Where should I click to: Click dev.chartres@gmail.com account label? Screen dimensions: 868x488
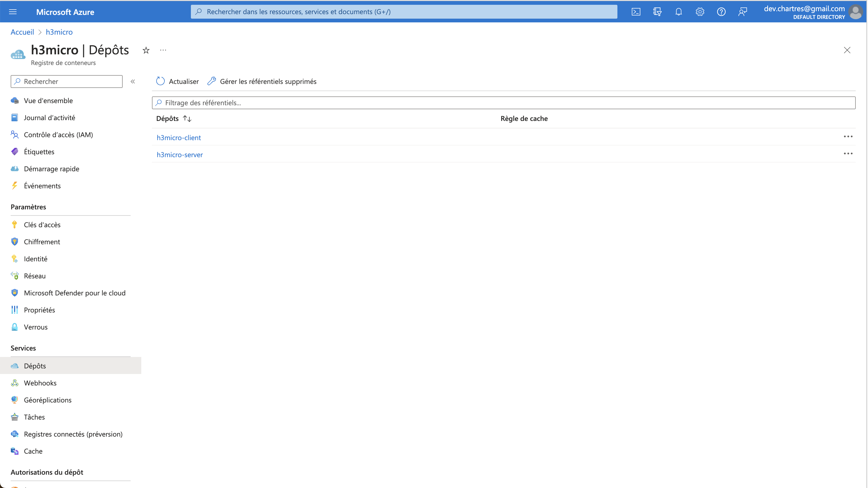coord(804,9)
